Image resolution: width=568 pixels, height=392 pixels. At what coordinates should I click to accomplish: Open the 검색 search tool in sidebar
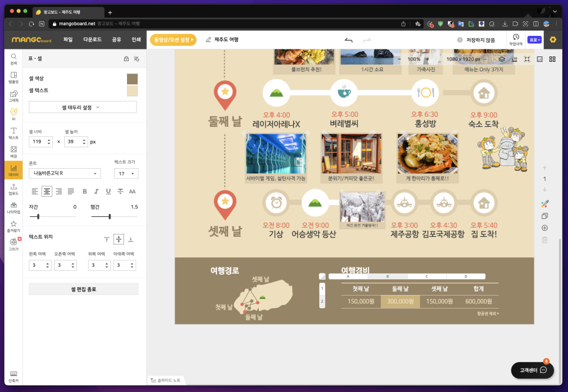click(x=14, y=59)
